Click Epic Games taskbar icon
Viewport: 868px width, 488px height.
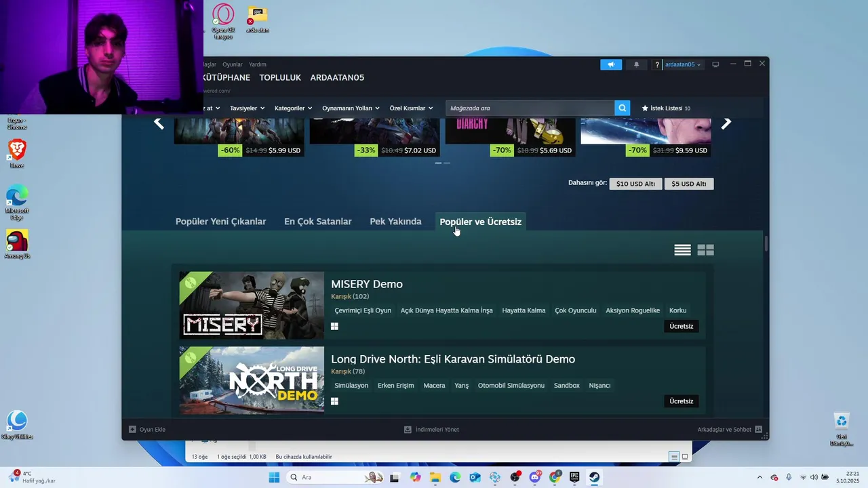click(x=574, y=477)
